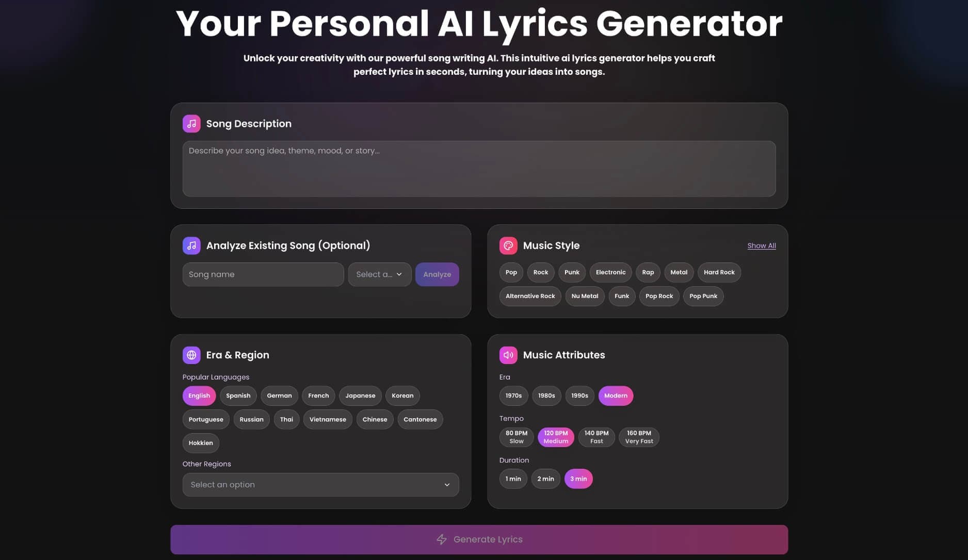Click the Music Attributes speaker icon
Image resolution: width=968 pixels, height=560 pixels.
point(508,355)
